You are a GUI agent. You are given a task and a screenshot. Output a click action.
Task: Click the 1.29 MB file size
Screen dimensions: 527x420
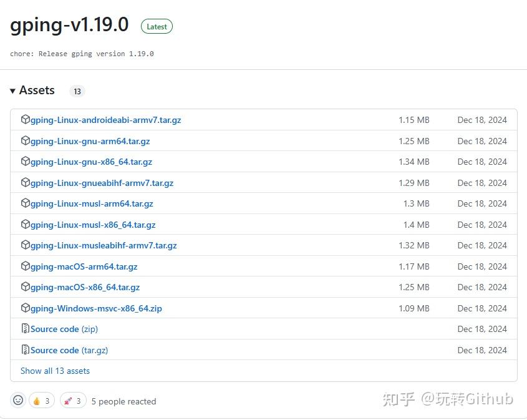(x=414, y=183)
